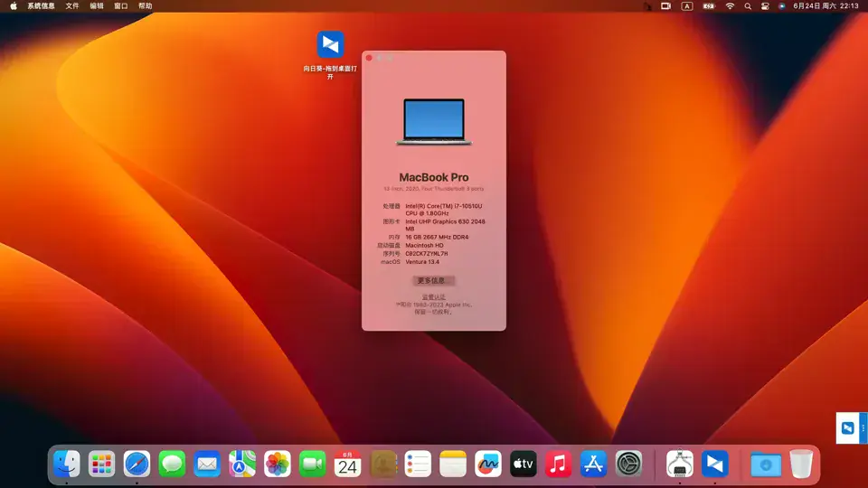The width and height of the screenshot is (868, 488).
Task: Open the 窗口 menu
Action: pos(120,6)
